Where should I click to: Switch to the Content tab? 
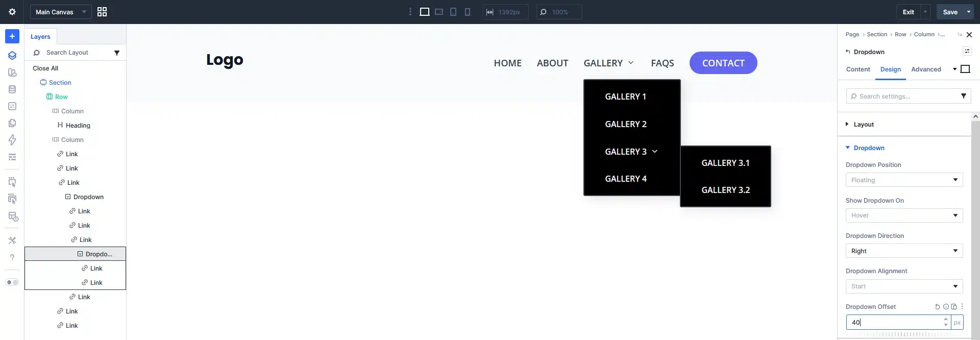point(858,69)
